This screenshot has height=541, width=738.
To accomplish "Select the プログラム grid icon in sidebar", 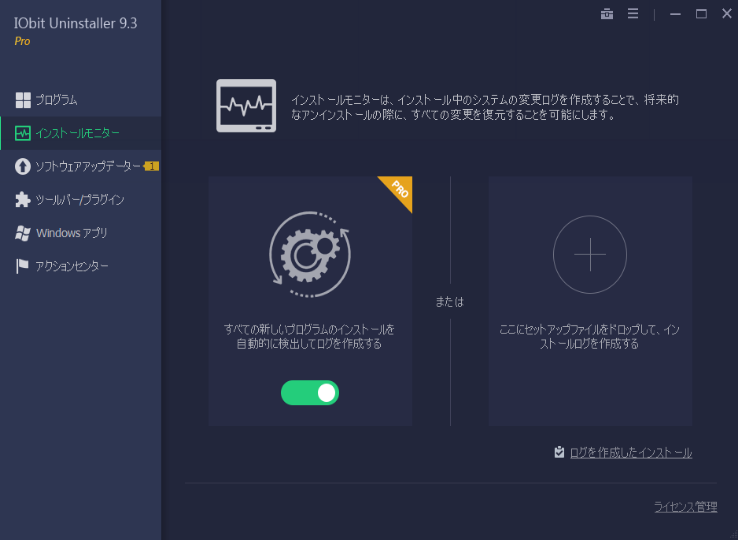I will pos(23,100).
